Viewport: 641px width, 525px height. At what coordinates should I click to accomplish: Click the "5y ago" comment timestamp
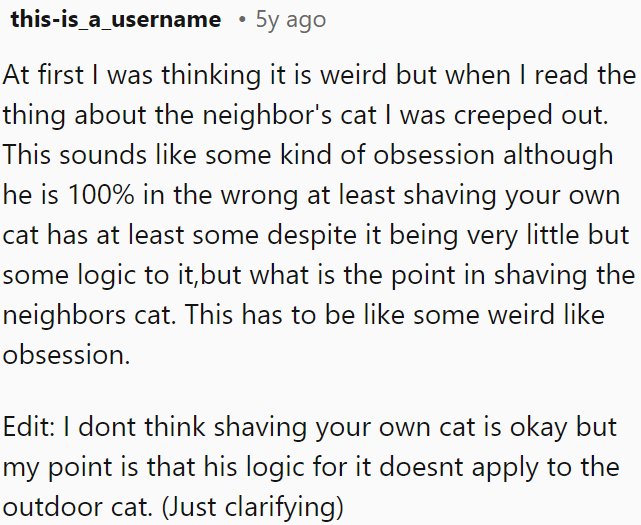coord(291,19)
